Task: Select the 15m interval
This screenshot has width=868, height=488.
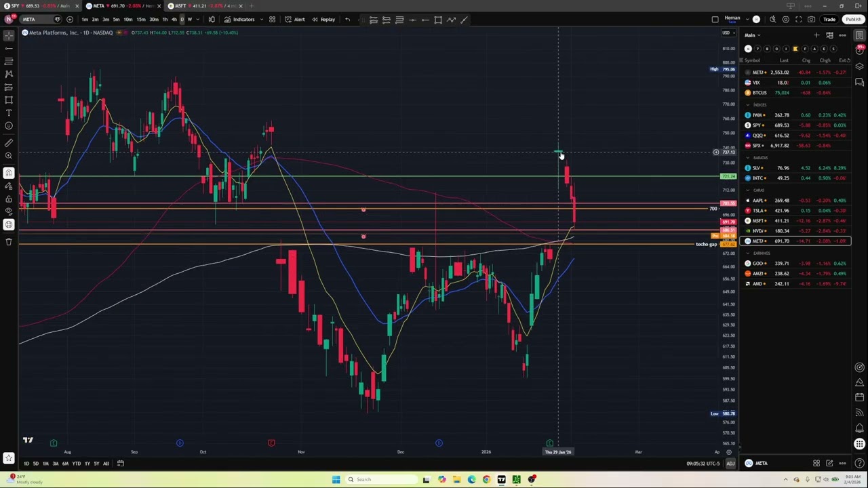Action: pos(140,19)
